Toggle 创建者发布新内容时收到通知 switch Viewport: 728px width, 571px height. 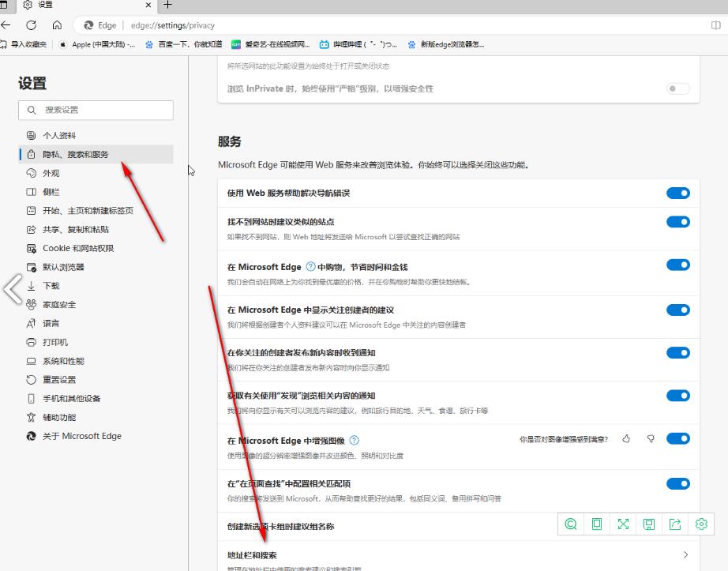pyautogui.click(x=677, y=353)
